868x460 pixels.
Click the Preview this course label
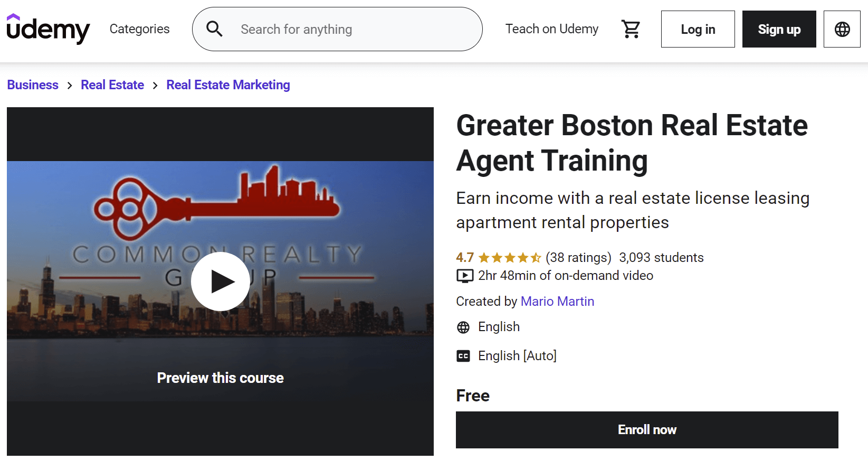pos(220,378)
